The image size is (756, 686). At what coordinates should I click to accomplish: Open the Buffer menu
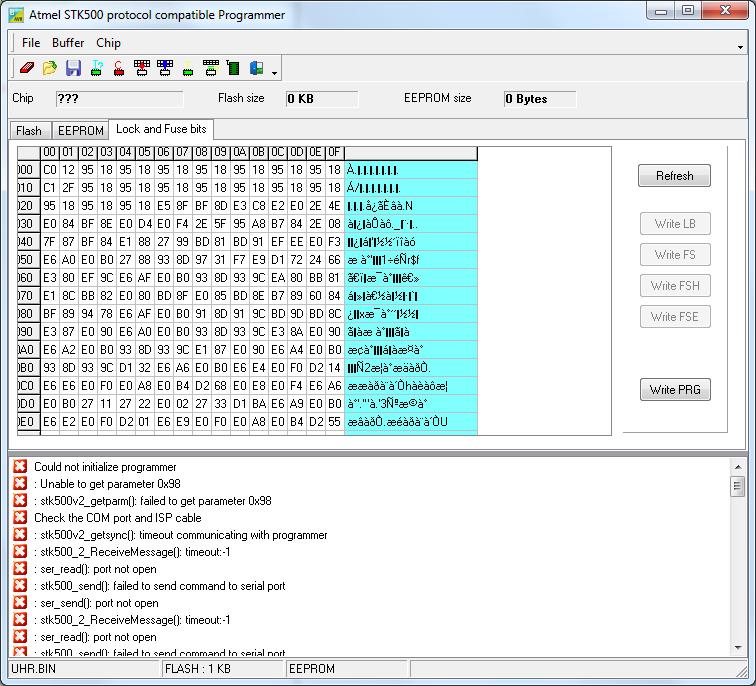[68, 43]
